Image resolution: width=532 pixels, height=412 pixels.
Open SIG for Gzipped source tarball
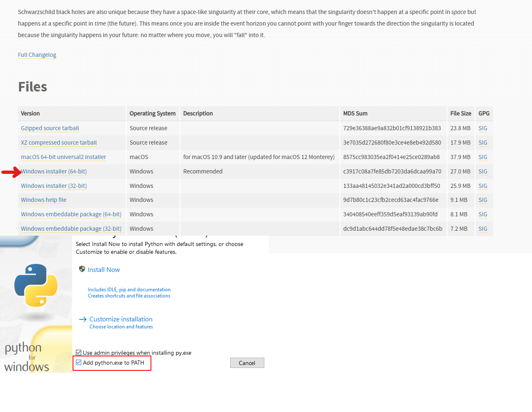pos(483,128)
